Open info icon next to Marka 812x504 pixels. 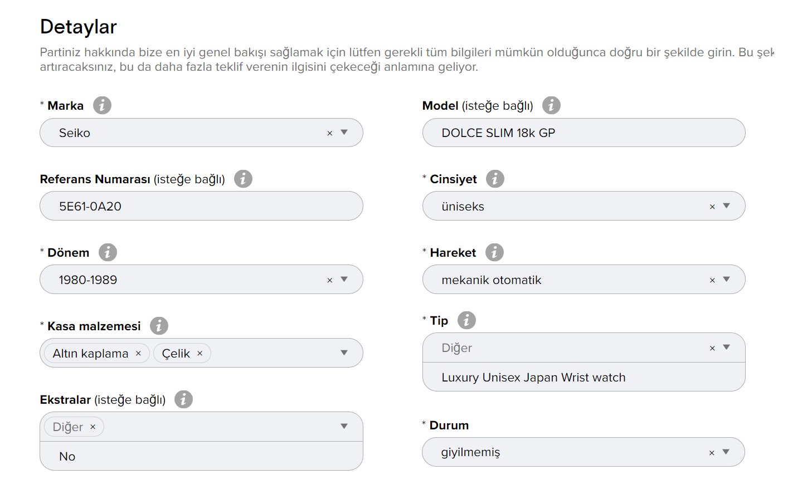coord(102,105)
